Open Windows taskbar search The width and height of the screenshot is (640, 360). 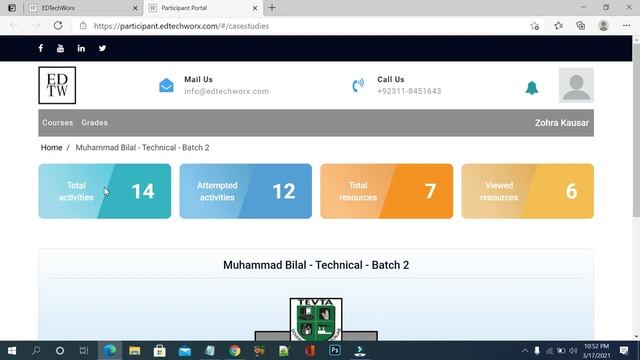click(36, 351)
